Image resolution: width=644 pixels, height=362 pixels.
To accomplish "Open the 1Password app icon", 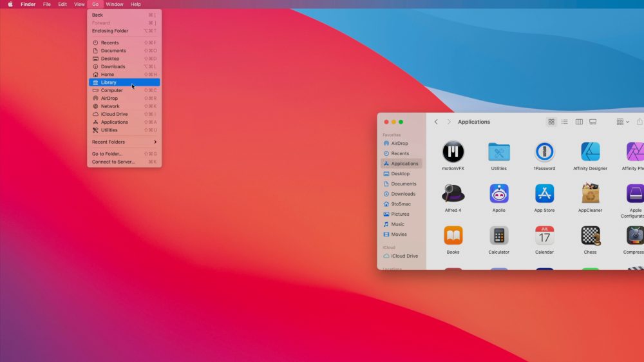I will 544,152.
